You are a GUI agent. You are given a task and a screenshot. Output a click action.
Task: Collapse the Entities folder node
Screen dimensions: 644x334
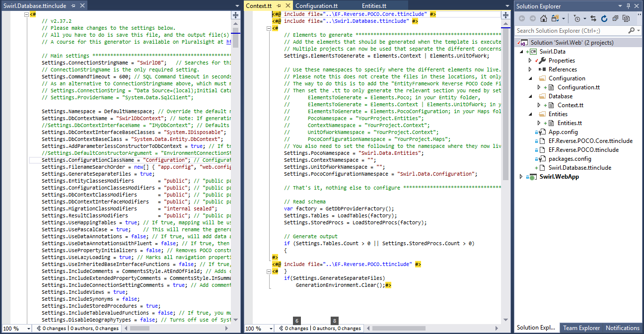pos(529,114)
